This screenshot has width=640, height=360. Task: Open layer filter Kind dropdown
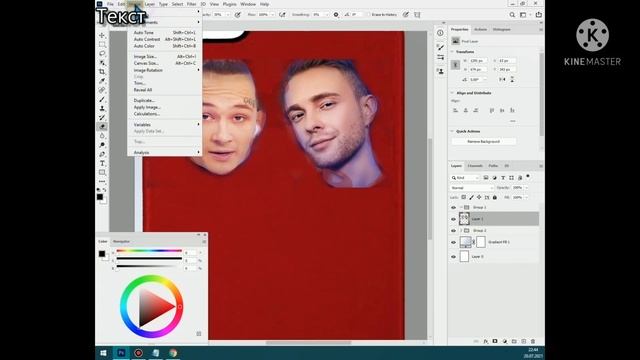pyautogui.click(x=465, y=178)
